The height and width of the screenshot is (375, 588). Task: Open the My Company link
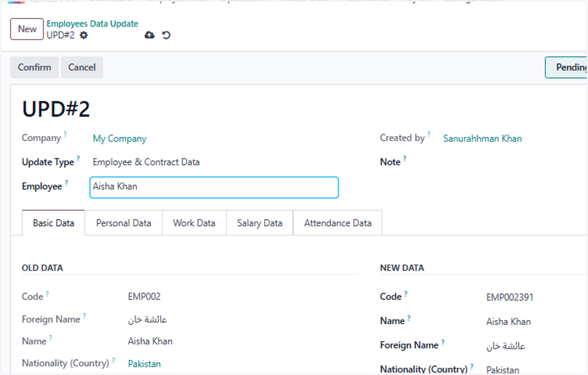[x=120, y=139]
